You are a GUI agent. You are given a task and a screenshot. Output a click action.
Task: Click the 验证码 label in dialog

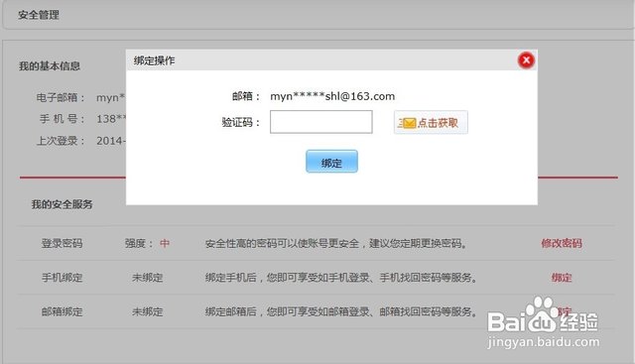pos(240,122)
